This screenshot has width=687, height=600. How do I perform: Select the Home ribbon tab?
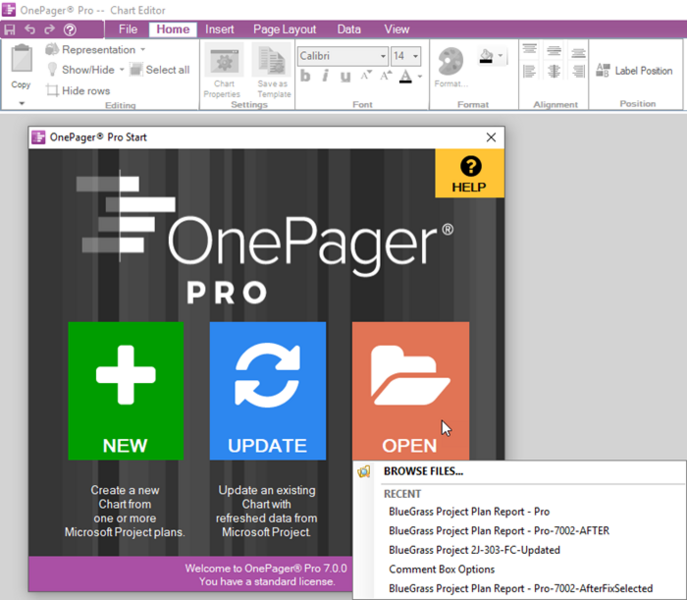click(x=173, y=29)
